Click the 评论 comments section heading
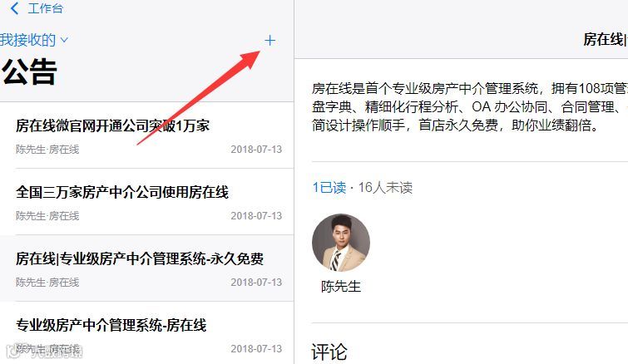The height and width of the screenshot is (364, 628). [329, 352]
